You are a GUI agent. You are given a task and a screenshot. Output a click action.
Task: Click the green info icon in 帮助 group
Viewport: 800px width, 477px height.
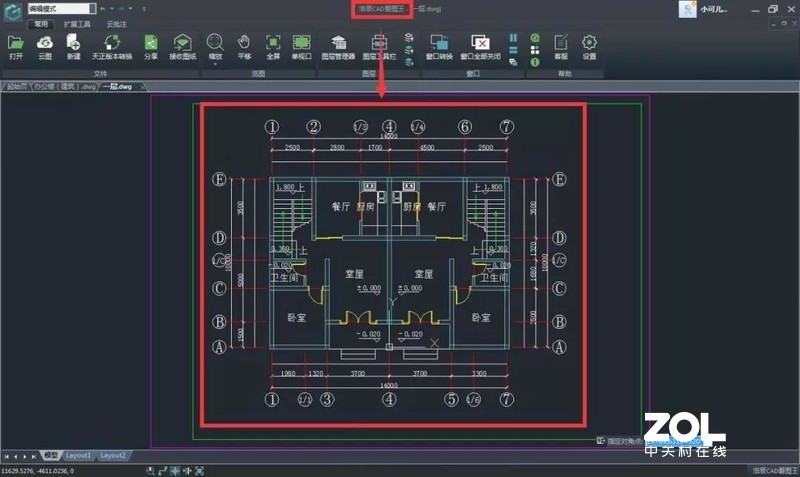(535, 62)
